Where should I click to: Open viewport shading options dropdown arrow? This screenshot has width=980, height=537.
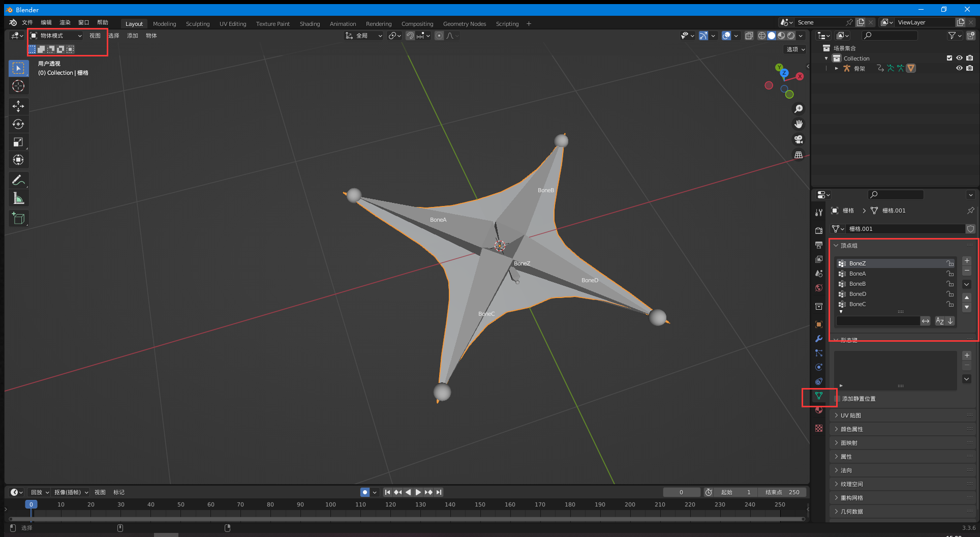[x=801, y=36]
